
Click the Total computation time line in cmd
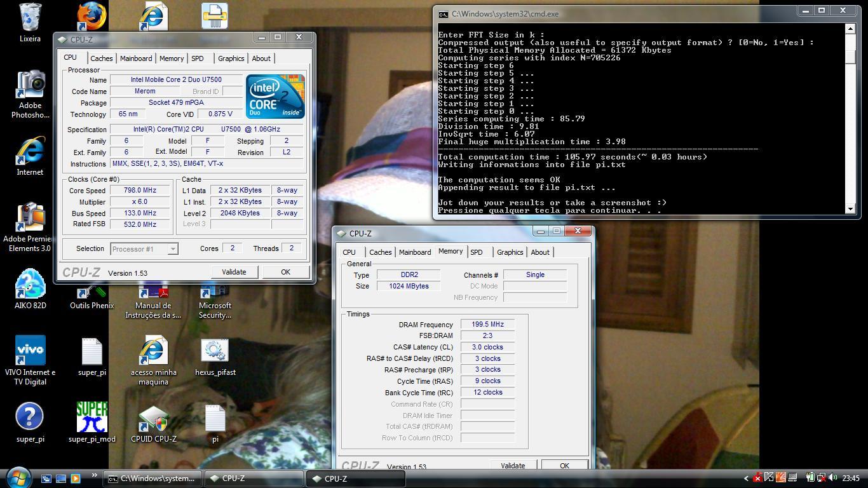pyautogui.click(x=572, y=157)
